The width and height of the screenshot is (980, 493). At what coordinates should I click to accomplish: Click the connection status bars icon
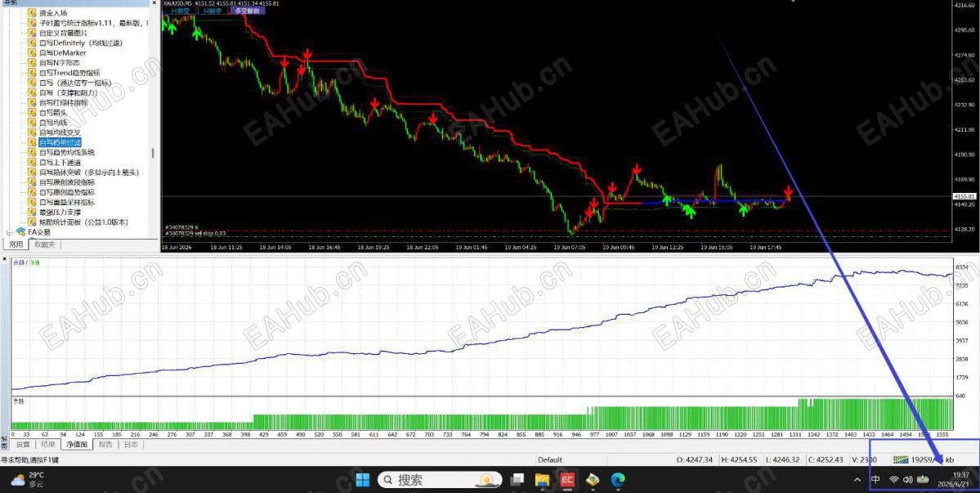[901, 459]
